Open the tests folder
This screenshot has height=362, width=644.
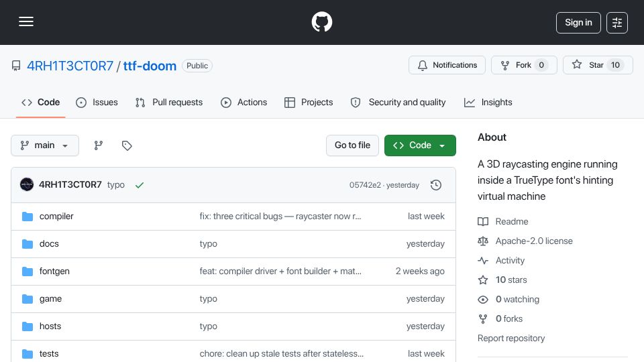tap(49, 354)
